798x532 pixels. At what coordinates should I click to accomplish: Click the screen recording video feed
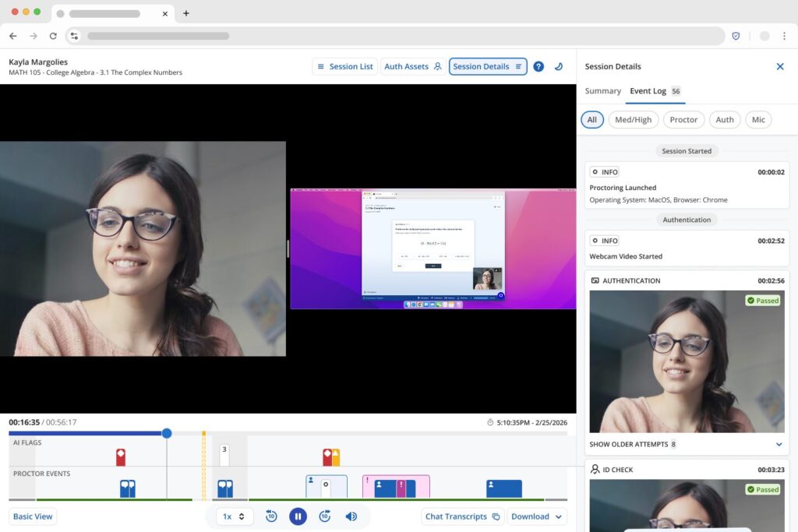tap(433, 248)
